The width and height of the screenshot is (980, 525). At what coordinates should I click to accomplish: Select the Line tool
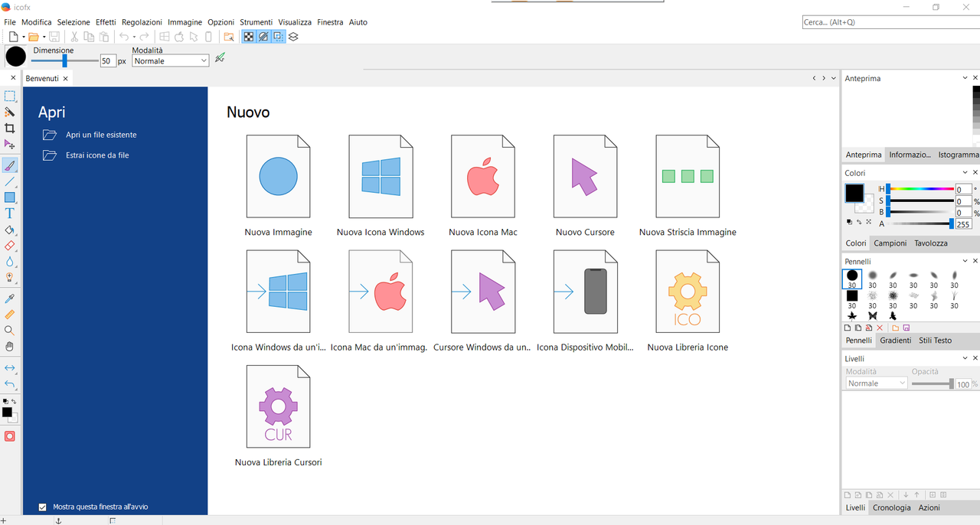(10, 181)
